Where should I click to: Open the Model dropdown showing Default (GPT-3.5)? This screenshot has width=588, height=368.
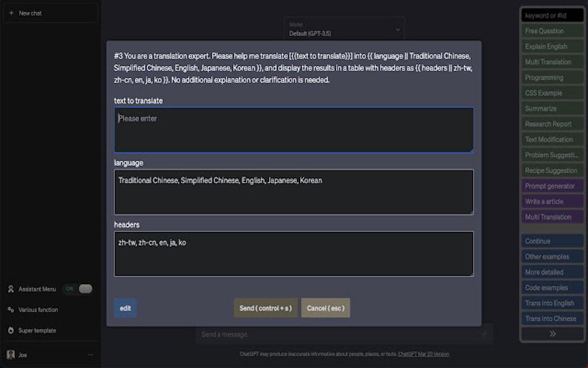(x=344, y=28)
